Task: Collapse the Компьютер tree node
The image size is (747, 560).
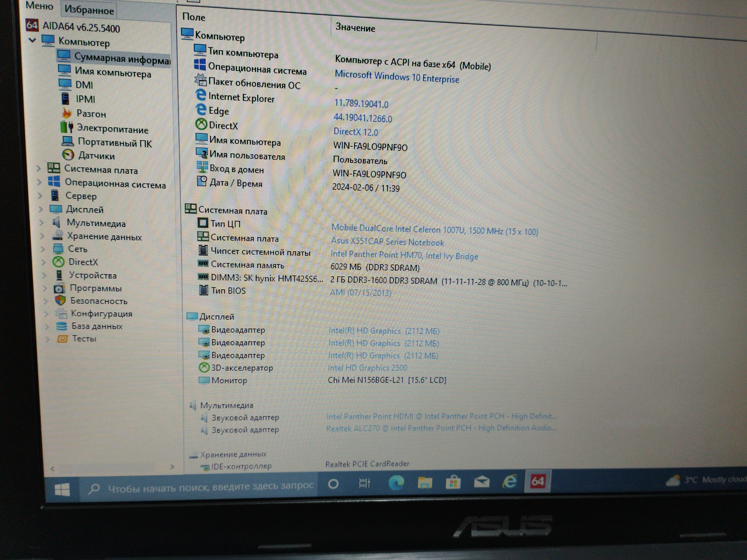Action: [x=33, y=40]
